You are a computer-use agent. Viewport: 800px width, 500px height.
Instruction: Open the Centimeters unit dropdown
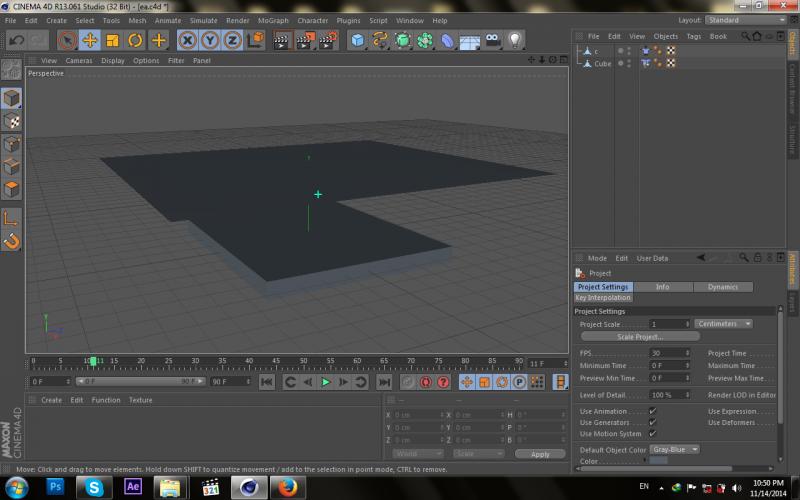(x=723, y=324)
